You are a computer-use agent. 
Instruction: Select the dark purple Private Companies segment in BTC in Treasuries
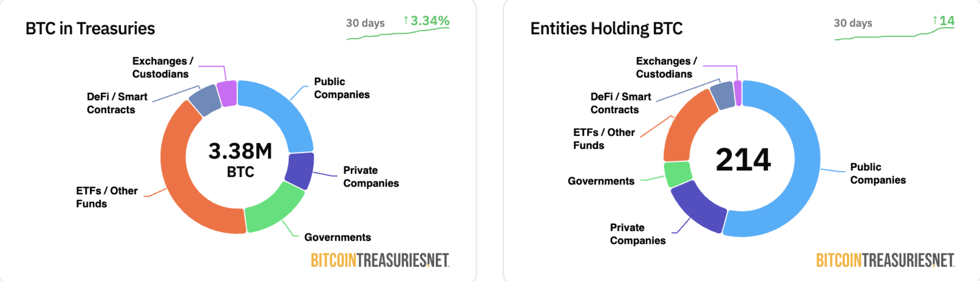coord(300,171)
